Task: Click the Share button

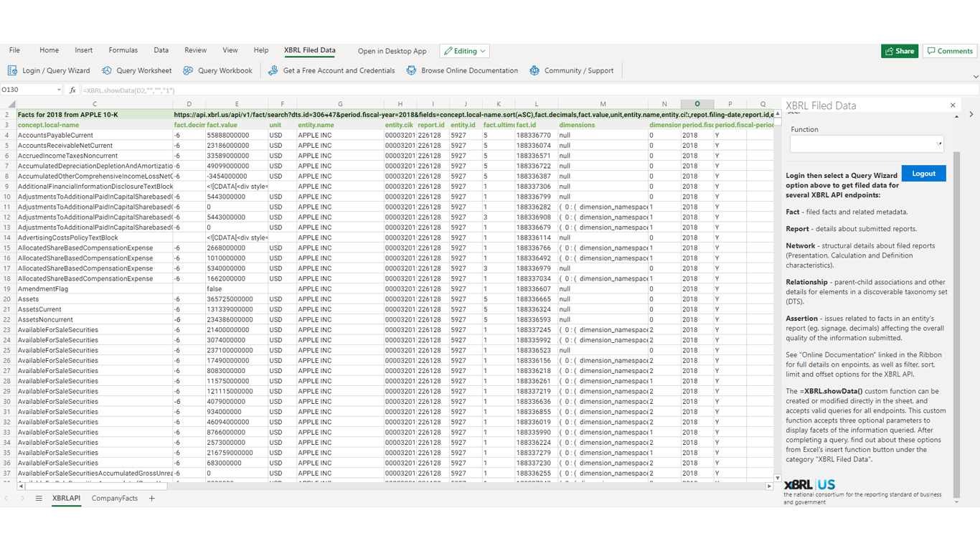Action: [900, 51]
